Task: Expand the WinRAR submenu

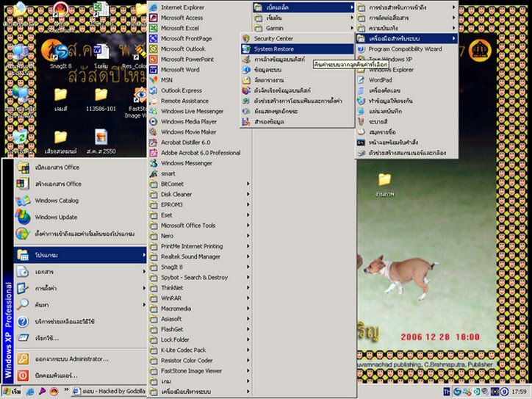Action: pos(199,298)
